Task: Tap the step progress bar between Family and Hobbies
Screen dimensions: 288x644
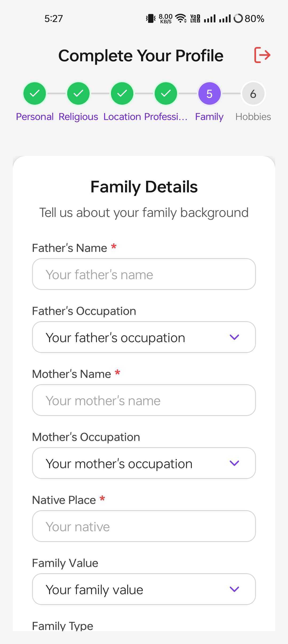Action: point(231,93)
